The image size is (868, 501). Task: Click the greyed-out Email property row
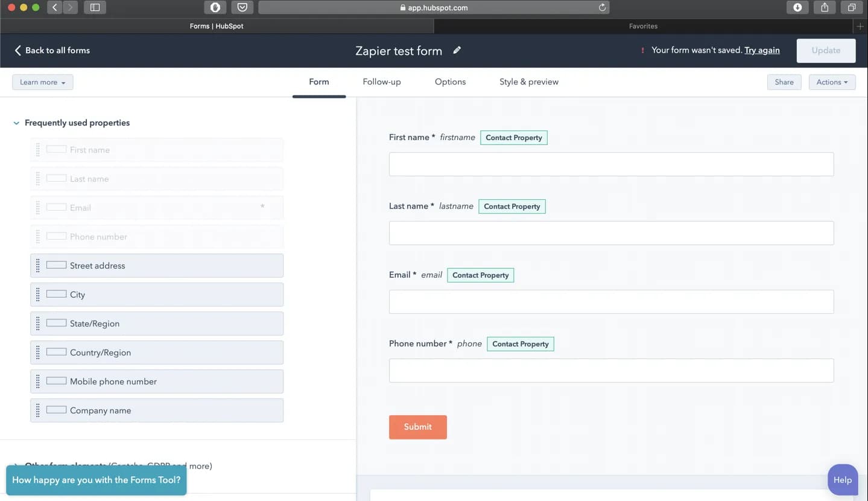tap(157, 208)
